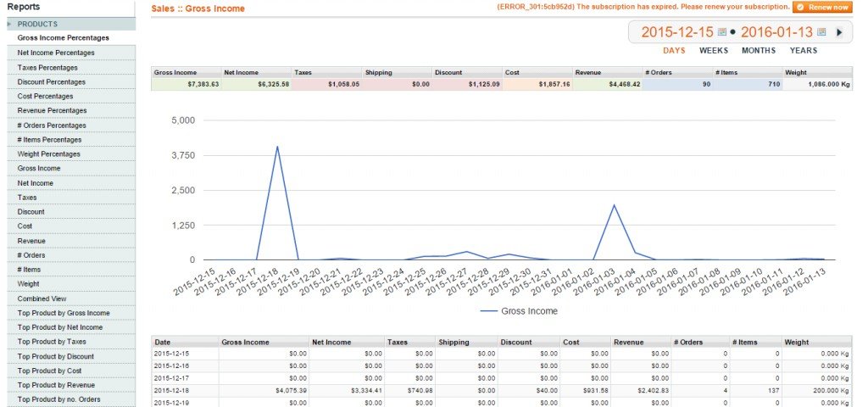Click the 2016-01-13 end date field
Image resolution: width=868 pixels, height=407 pixels.
point(776,33)
